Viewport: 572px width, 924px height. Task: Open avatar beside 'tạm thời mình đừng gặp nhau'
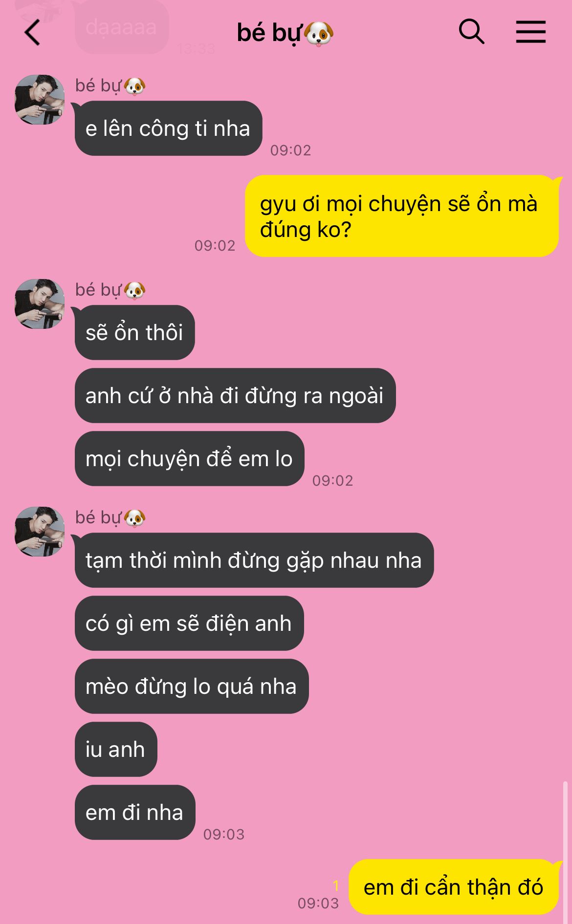[40, 532]
